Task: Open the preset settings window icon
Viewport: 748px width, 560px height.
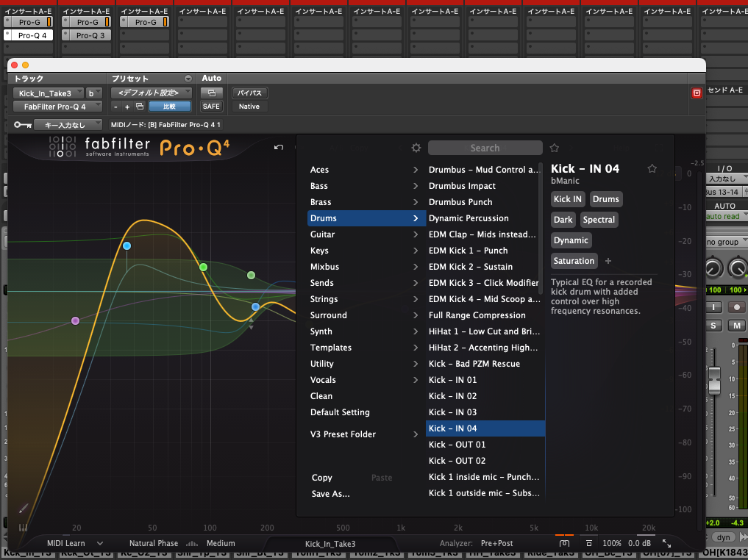Action: point(140,107)
